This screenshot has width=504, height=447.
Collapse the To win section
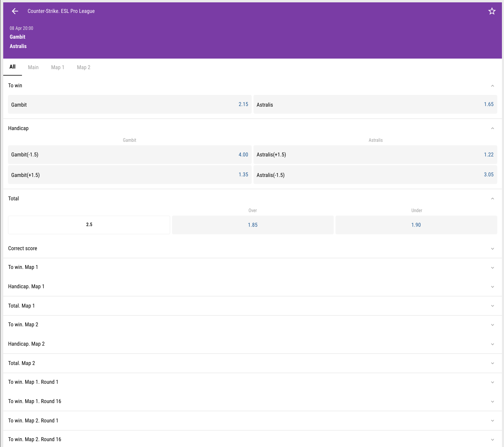[x=252, y=86]
